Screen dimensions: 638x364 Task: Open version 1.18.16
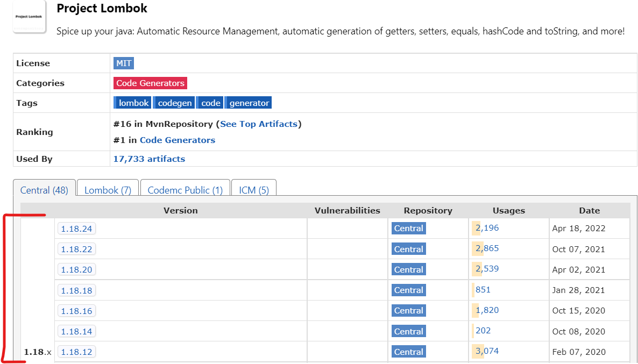pyautogui.click(x=76, y=311)
